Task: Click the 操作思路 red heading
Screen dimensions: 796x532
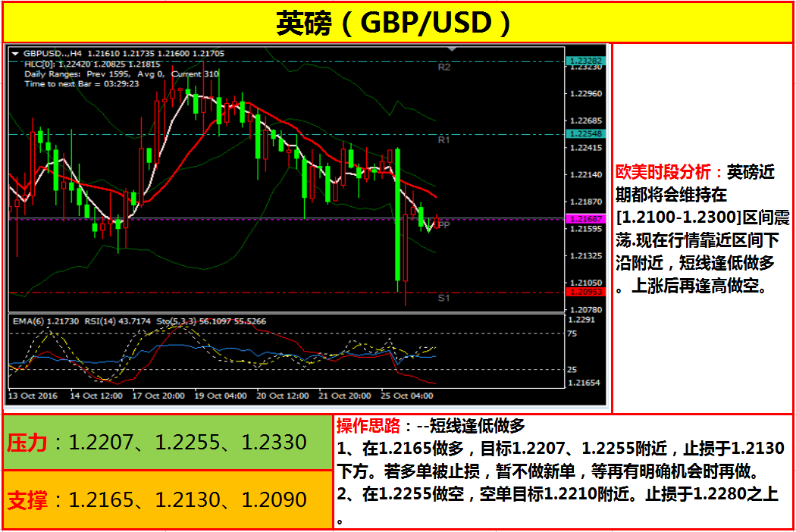Action: (368, 426)
